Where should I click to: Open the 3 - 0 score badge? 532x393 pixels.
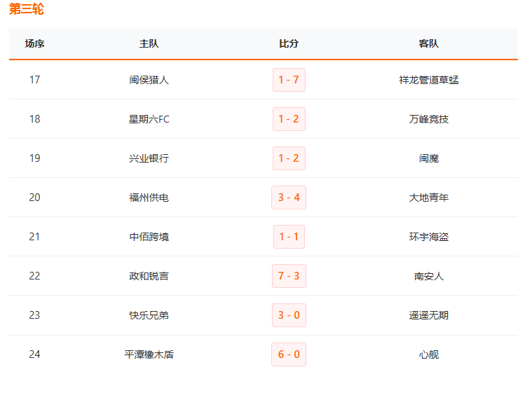tap(289, 315)
